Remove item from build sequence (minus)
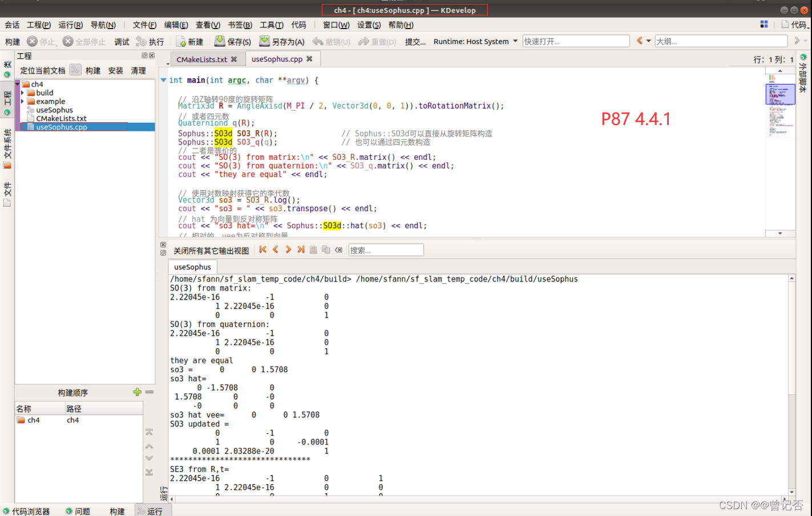This screenshot has height=516, width=812. [x=150, y=392]
